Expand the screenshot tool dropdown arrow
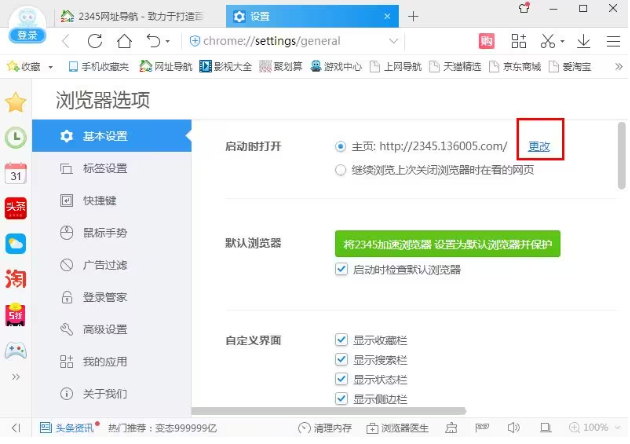The width and height of the screenshot is (630, 444). click(x=562, y=41)
